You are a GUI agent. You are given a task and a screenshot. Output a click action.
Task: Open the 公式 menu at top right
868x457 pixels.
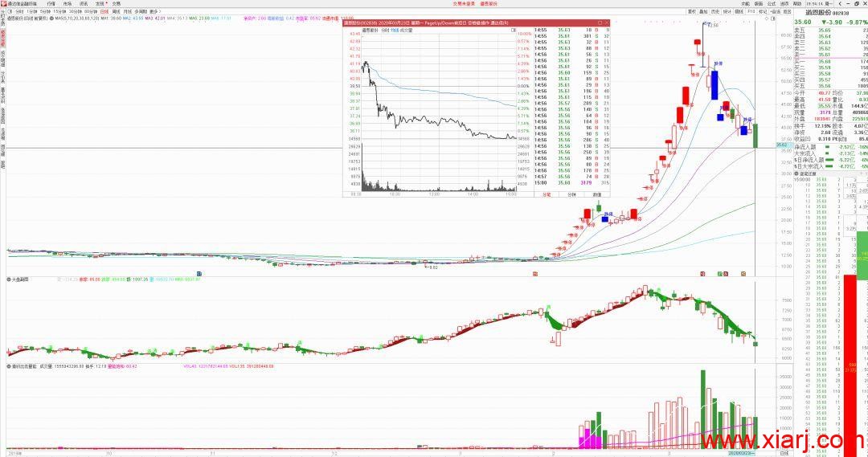771,3
